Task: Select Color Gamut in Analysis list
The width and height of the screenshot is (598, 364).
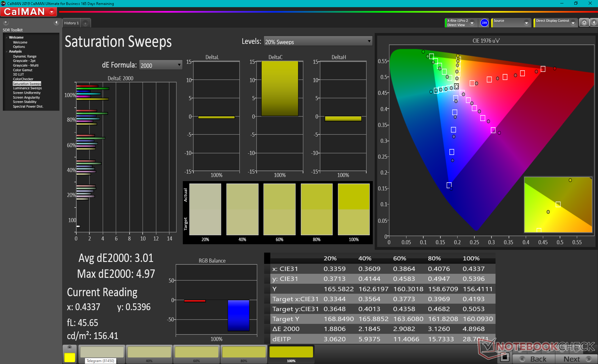Action: tap(22, 70)
